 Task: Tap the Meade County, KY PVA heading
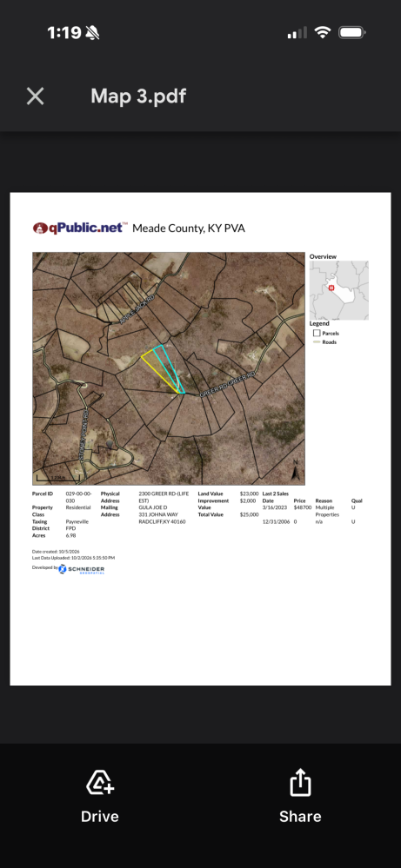pos(188,228)
